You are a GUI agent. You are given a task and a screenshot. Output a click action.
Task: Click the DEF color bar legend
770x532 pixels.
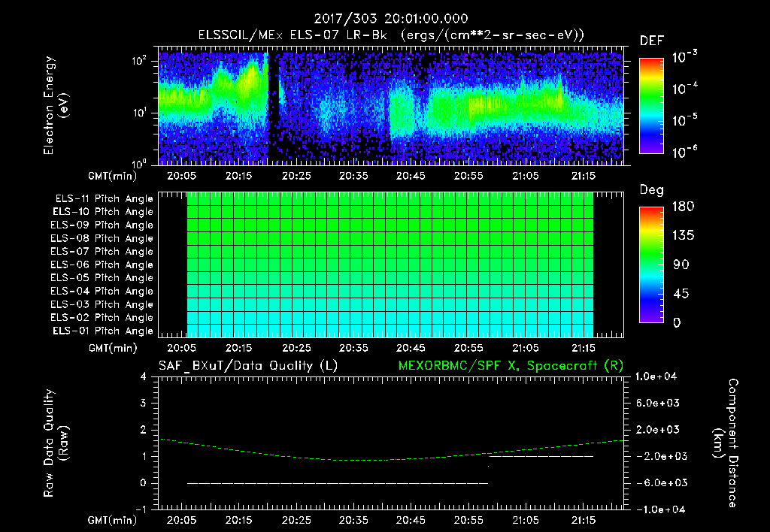coord(651,105)
